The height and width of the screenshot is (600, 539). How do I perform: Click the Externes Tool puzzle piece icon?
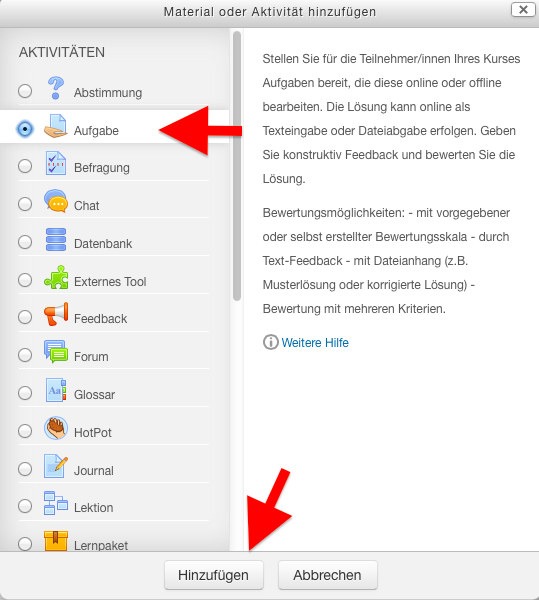click(x=56, y=277)
